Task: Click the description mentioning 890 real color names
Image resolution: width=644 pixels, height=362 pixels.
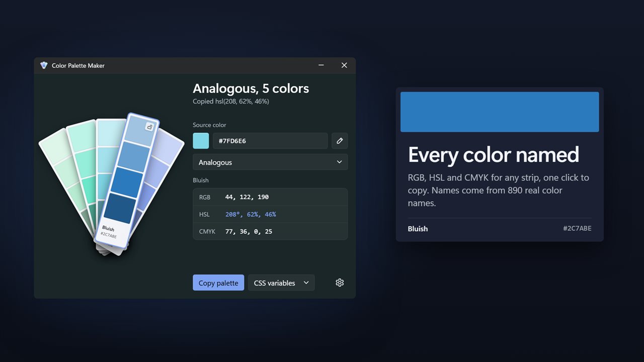Action: pos(499,191)
